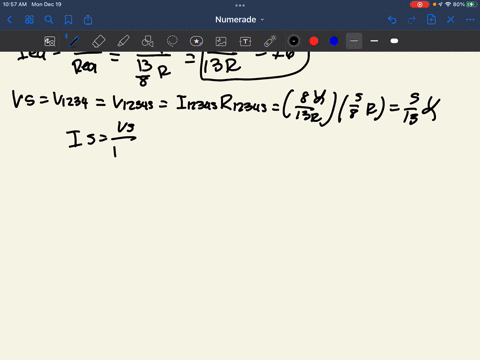Open the Elements sticker tool
Screen dimensions: 480x360
click(x=196, y=41)
